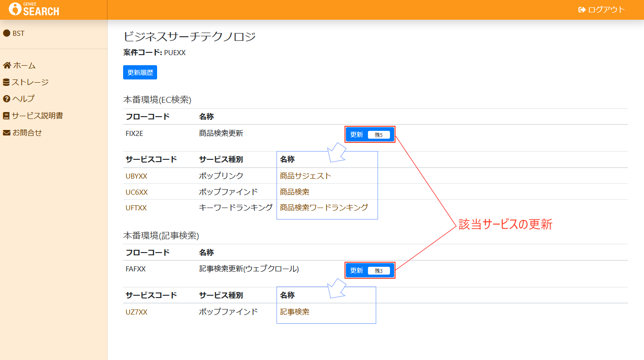Open service code UZ7XX link
644x360 pixels.
pos(136,312)
